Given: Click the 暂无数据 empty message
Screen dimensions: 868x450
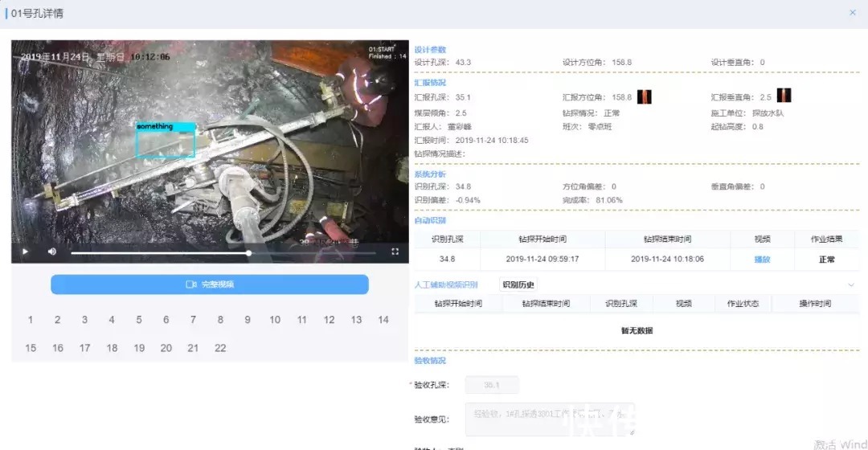Looking at the screenshot, I should pyautogui.click(x=637, y=330).
